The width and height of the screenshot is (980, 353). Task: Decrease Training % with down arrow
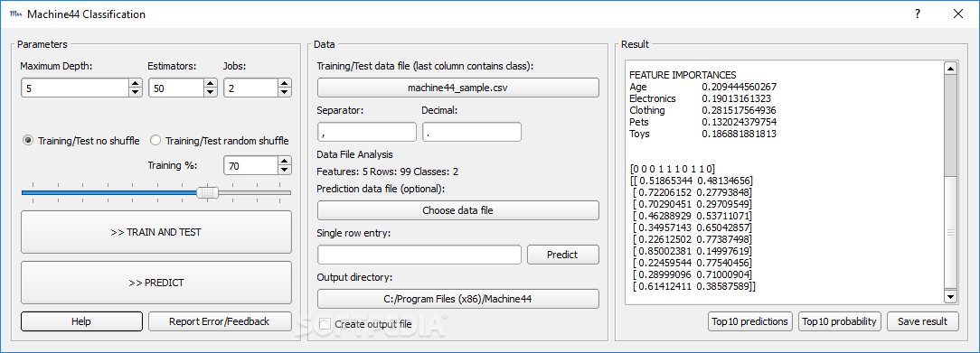pyautogui.click(x=285, y=171)
